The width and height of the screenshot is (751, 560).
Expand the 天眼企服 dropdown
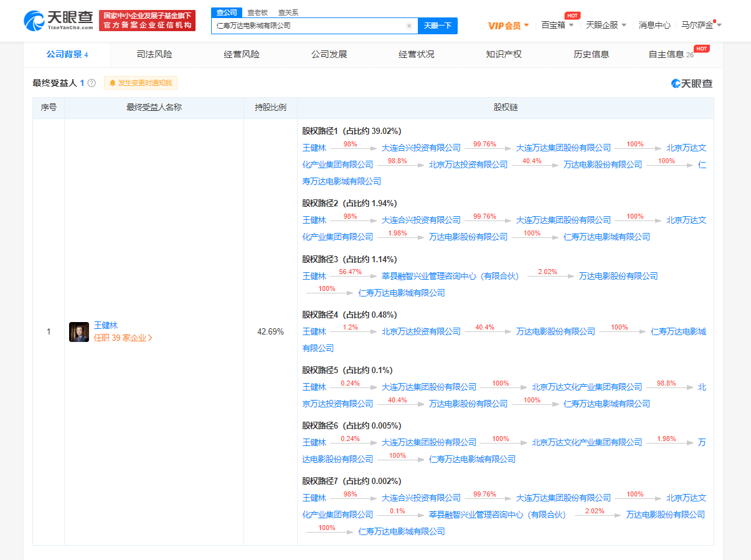pyautogui.click(x=606, y=25)
